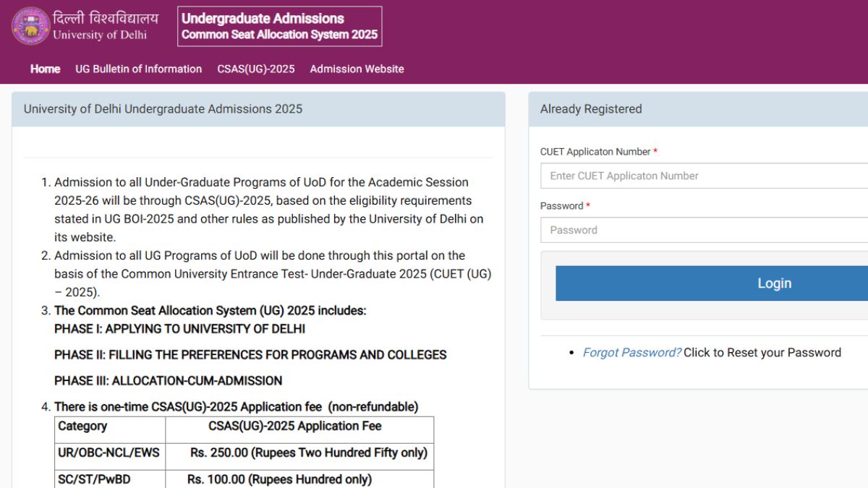Click the Undergraduate Admissions 2025 panel heading
Image resolution: width=868 pixels, height=488 pixels.
pos(163,109)
